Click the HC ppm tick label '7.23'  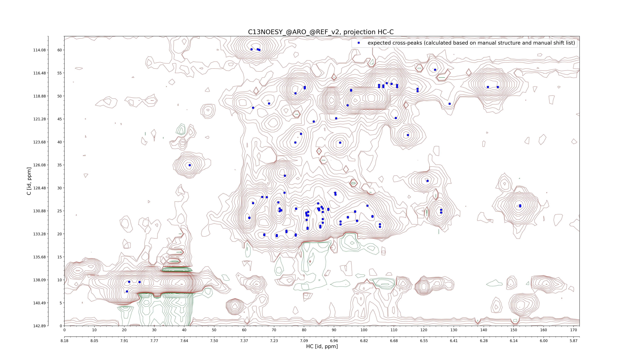coord(274,341)
